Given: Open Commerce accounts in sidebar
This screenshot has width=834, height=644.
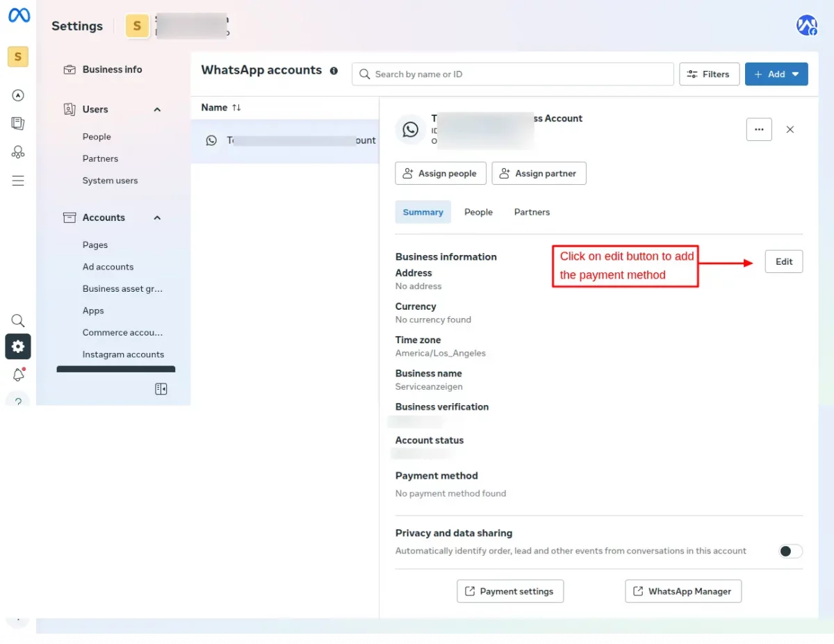Looking at the screenshot, I should [123, 333].
